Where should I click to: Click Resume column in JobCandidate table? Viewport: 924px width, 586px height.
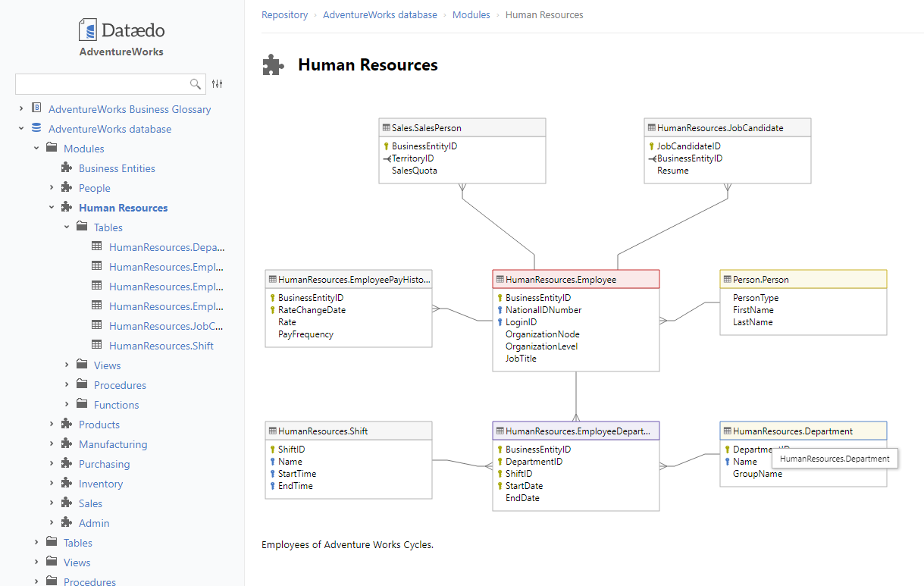click(673, 171)
